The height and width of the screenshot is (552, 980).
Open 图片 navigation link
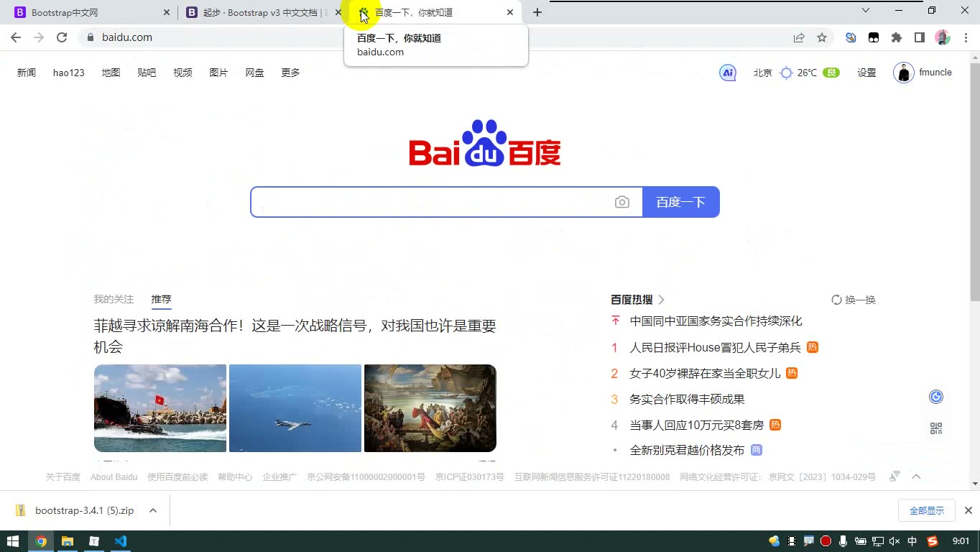coord(218,73)
